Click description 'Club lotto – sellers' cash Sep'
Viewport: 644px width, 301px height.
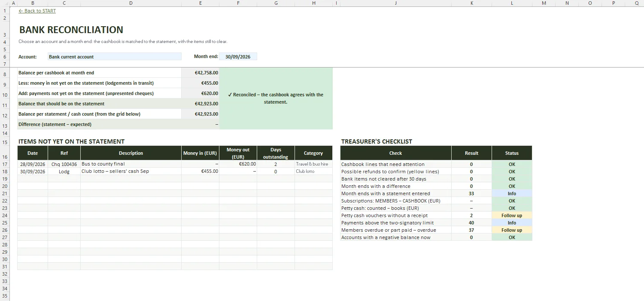click(131, 171)
